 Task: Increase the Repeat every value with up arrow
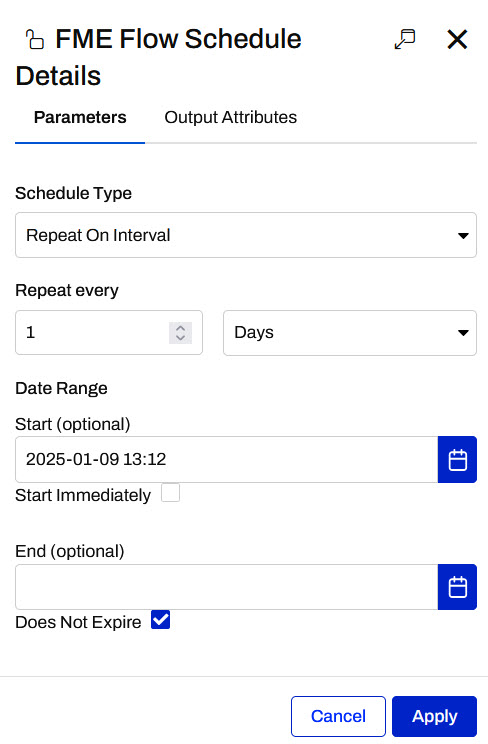(x=180, y=327)
